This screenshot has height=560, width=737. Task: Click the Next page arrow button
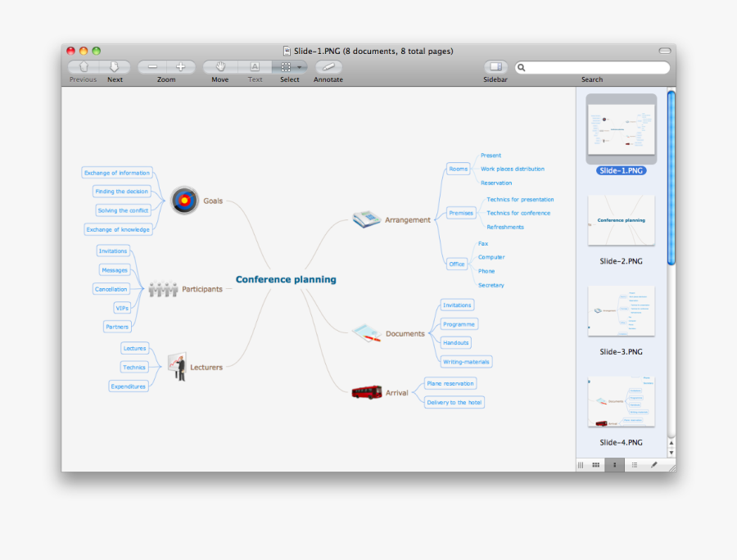[x=115, y=67]
